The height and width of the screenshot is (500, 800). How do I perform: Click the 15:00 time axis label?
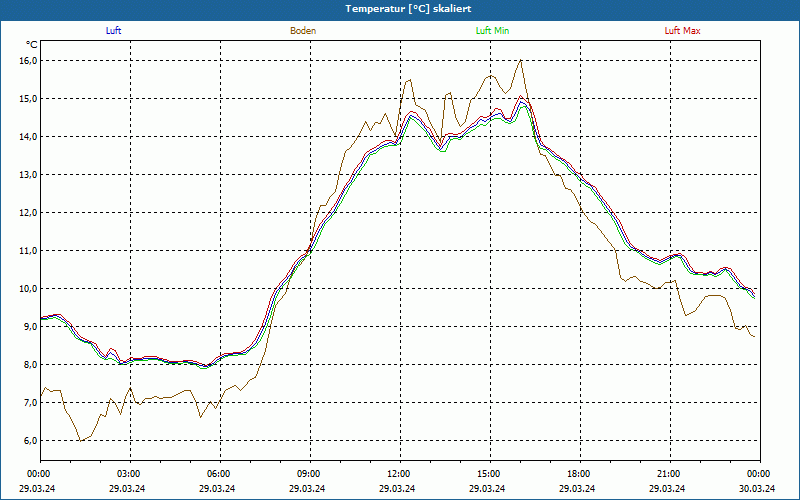pos(490,474)
